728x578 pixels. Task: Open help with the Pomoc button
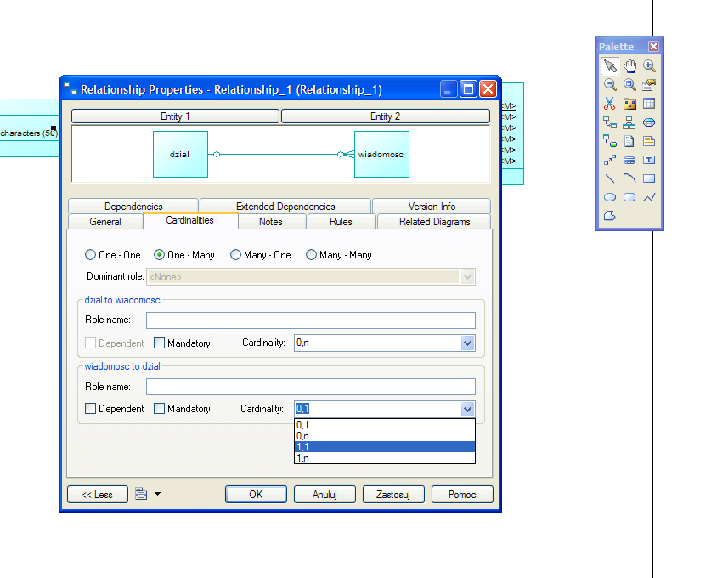462,495
